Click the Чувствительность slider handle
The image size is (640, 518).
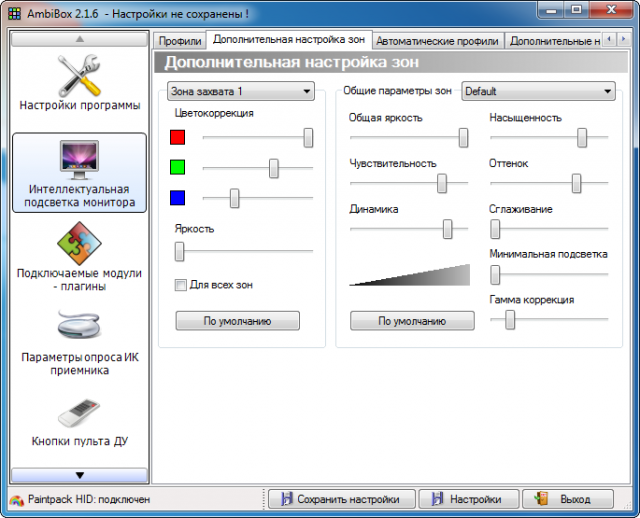[x=442, y=183]
